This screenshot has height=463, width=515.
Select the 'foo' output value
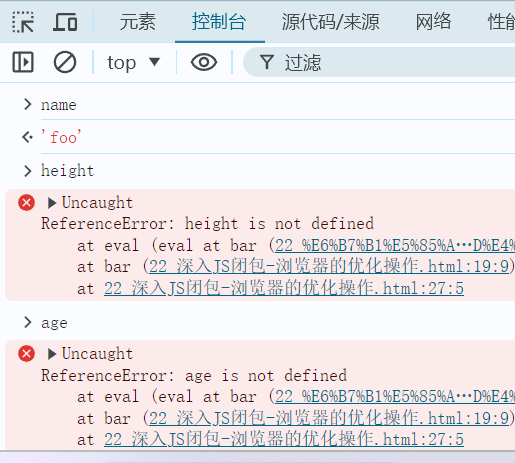click(x=61, y=137)
